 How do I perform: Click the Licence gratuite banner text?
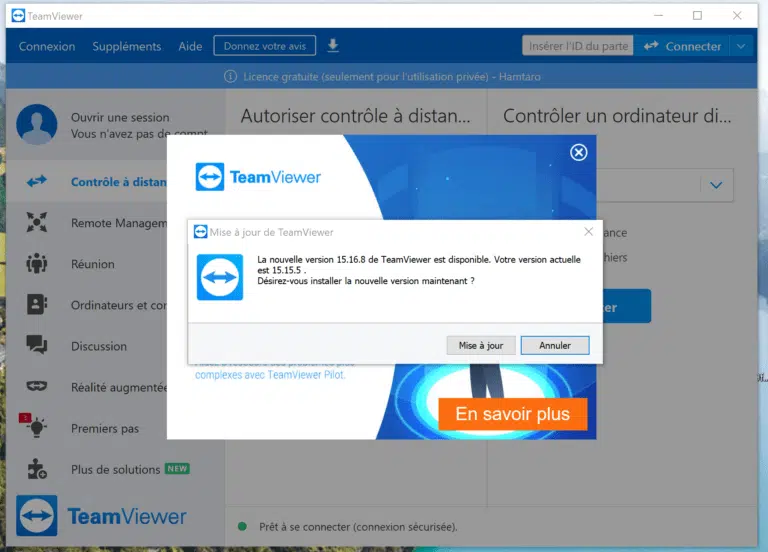pos(392,77)
